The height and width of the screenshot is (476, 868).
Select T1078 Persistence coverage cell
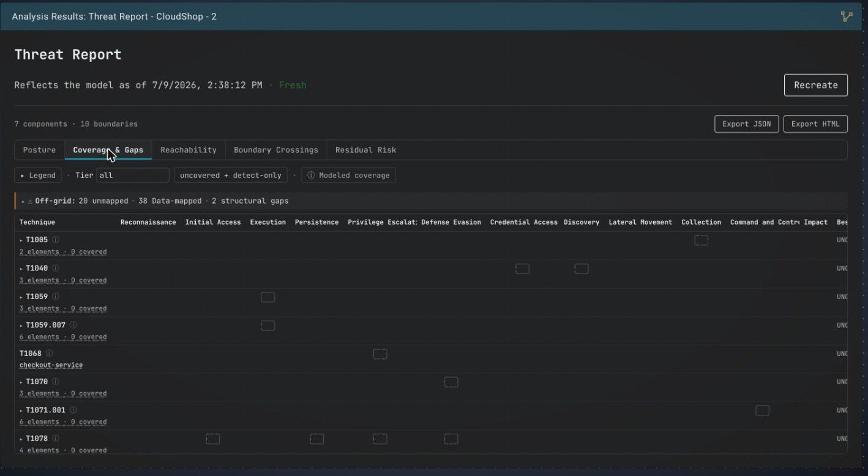(317, 439)
